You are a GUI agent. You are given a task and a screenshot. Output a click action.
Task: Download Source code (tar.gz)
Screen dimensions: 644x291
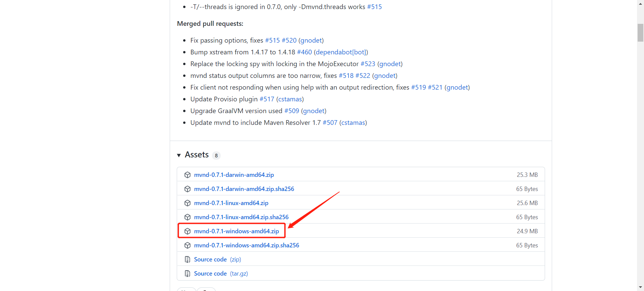[221, 274]
